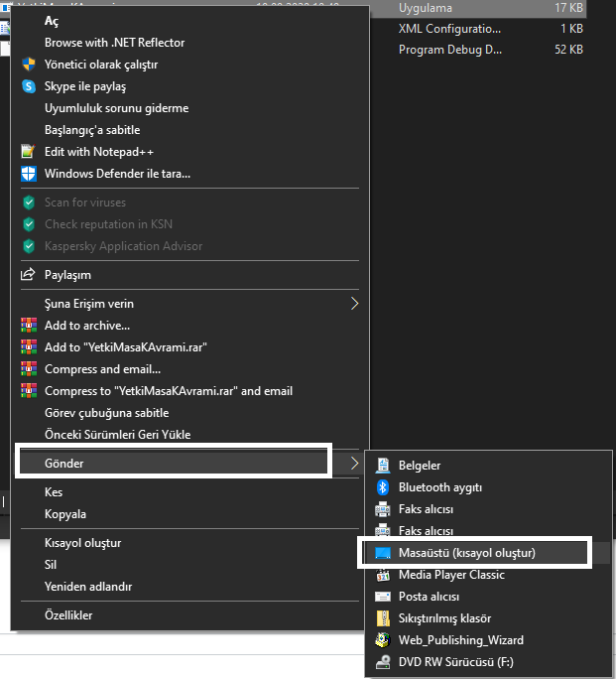Click the DVD RW drive icon

point(383,662)
